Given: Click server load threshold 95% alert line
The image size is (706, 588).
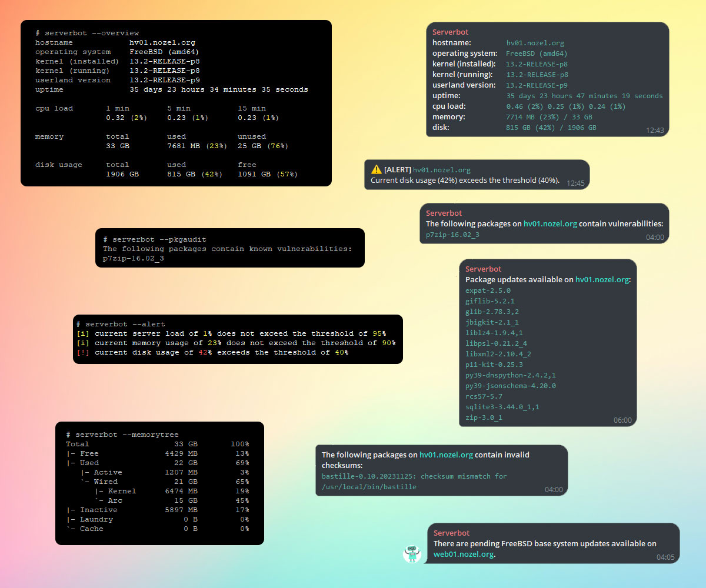Looking at the screenshot, I should pos(231,333).
